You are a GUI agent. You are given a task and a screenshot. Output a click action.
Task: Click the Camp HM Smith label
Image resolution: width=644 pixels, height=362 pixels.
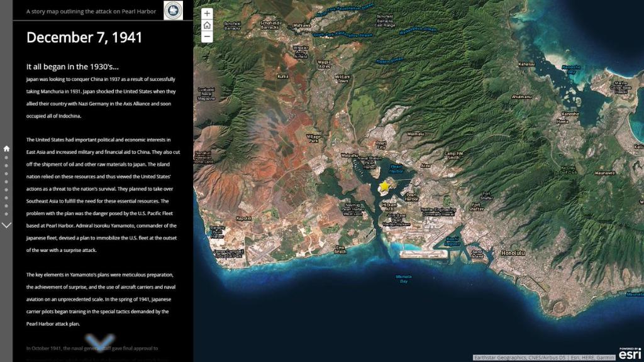[x=453, y=156]
